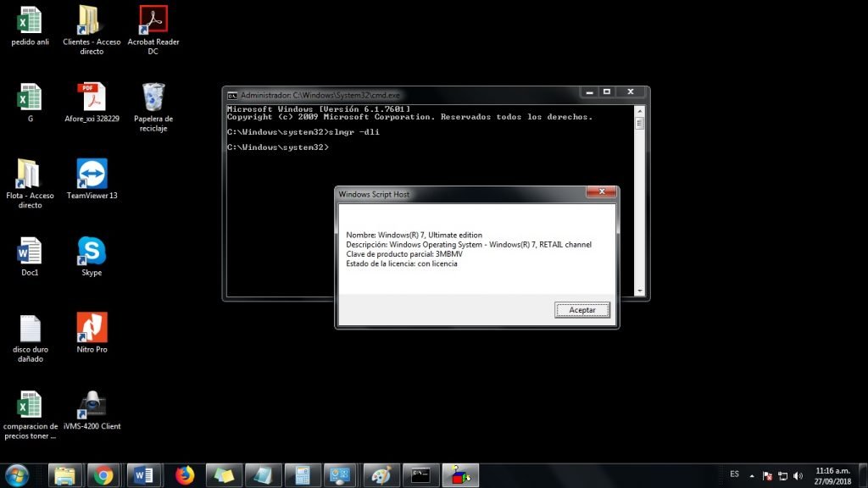The height and width of the screenshot is (488, 868).
Task: Maximize the cmd.exe window
Action: pyautogui.click(x=607, y=91)
